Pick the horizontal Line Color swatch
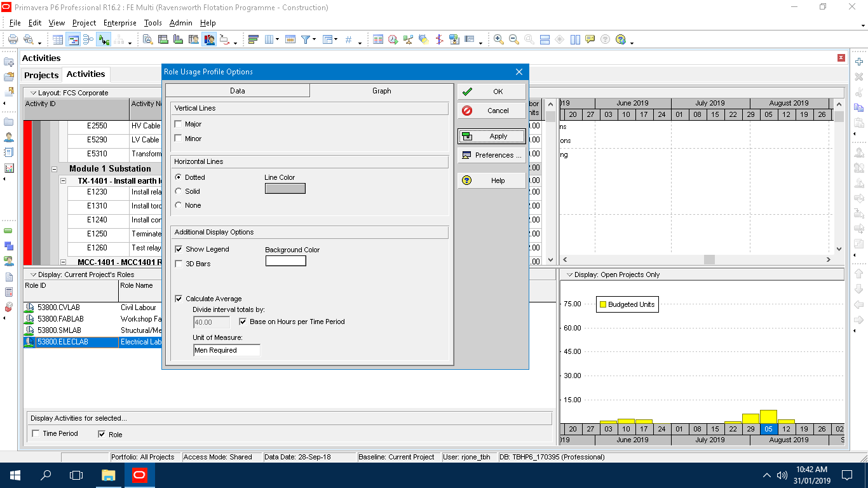This screenshot has height=488, width=868. pos(285,188)
